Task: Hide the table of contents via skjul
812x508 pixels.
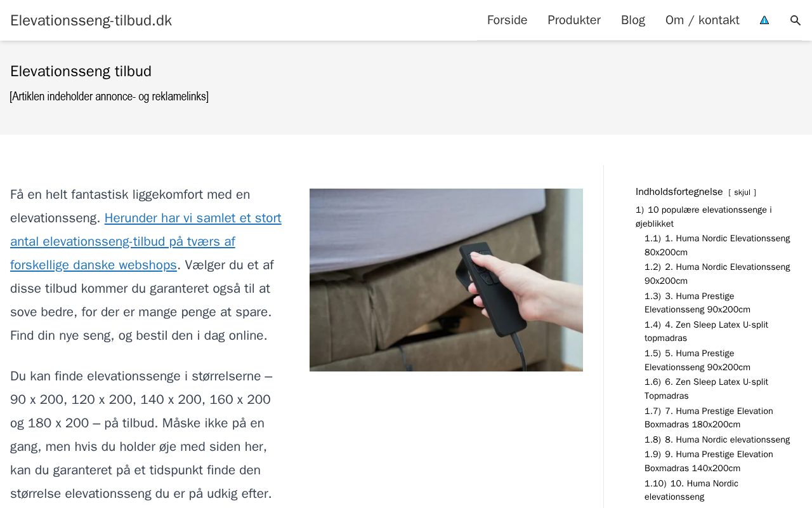Action: point(742,192)
